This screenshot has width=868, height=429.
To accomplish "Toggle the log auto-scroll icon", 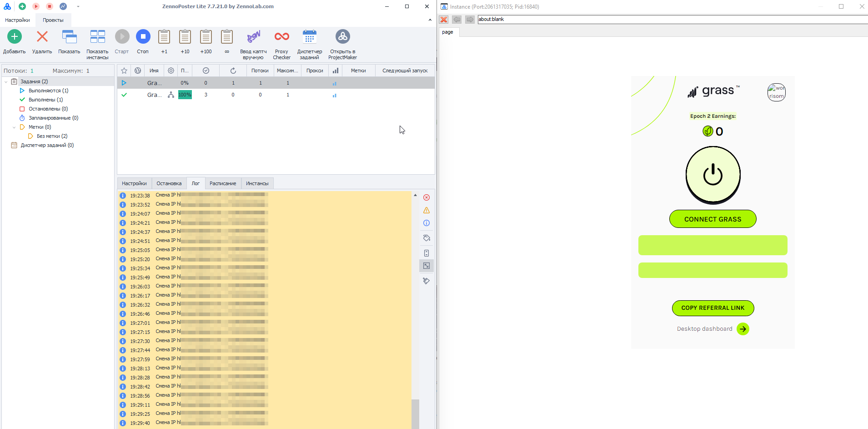I will pyautogui.click(x=426, y=253).
